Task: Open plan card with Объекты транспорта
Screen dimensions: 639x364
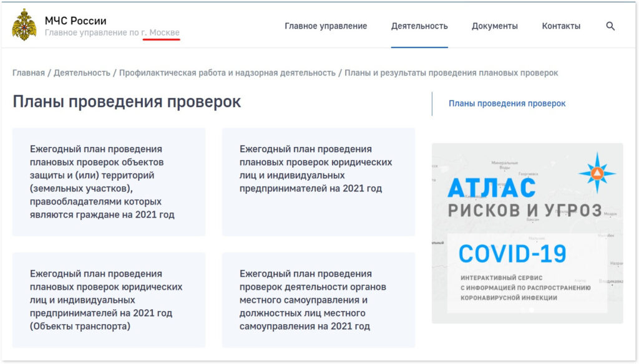Action: 109,300
